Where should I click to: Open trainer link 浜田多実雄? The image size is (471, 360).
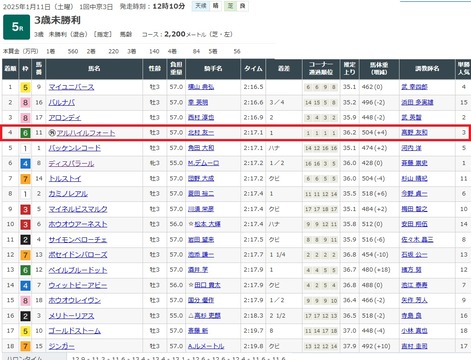click(417, 102)
